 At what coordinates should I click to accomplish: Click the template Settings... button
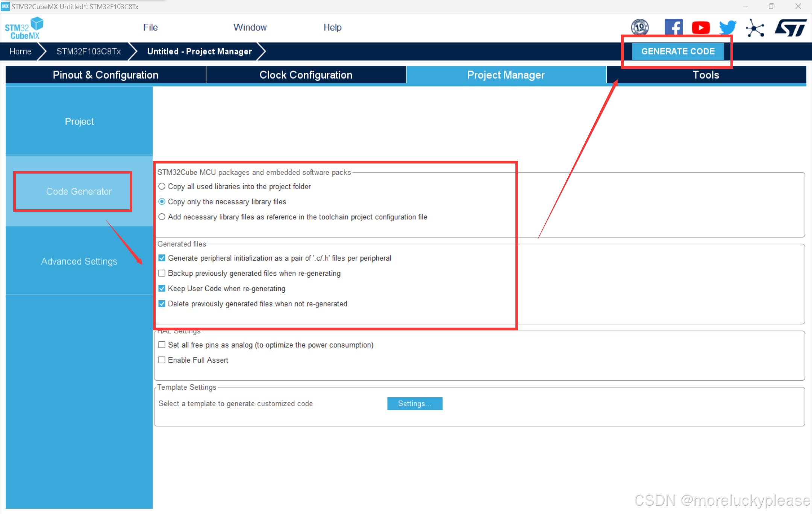coord(415,404)
